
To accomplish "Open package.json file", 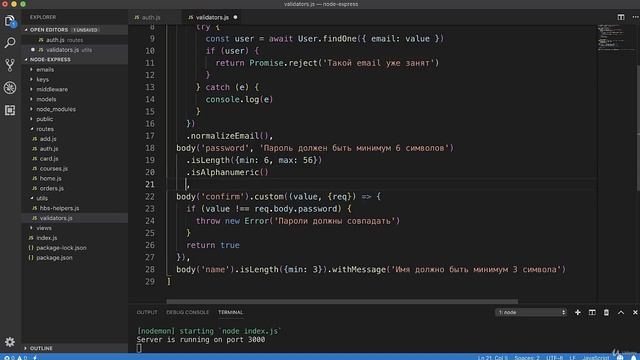I will coord(54,258).
